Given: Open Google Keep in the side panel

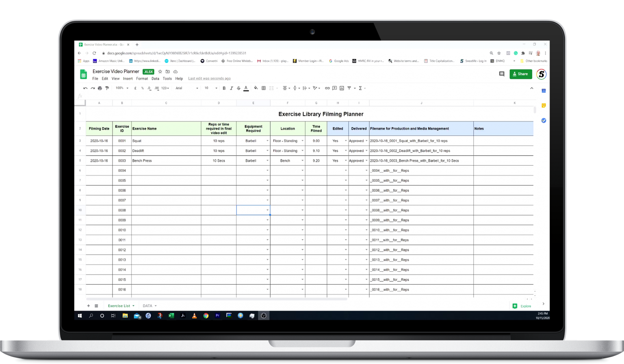Looking at the screenshot, I should 543,105.
